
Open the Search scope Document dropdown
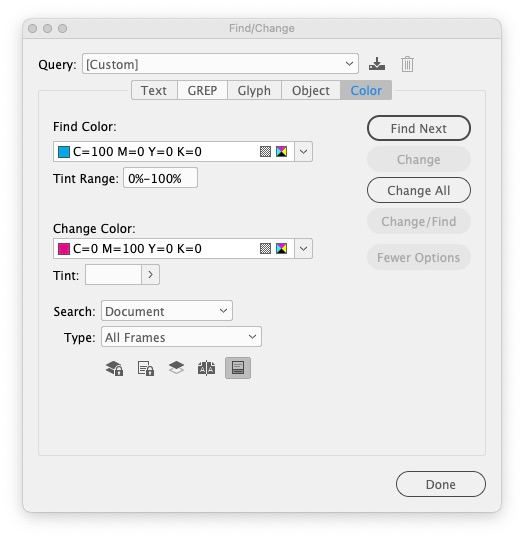point(167,311)
